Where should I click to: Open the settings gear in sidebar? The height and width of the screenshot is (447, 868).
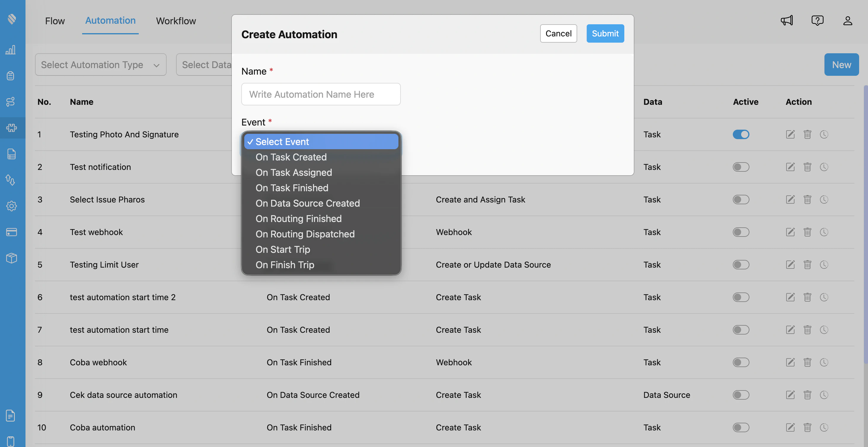pyautogui.click(x=12, y=206)
